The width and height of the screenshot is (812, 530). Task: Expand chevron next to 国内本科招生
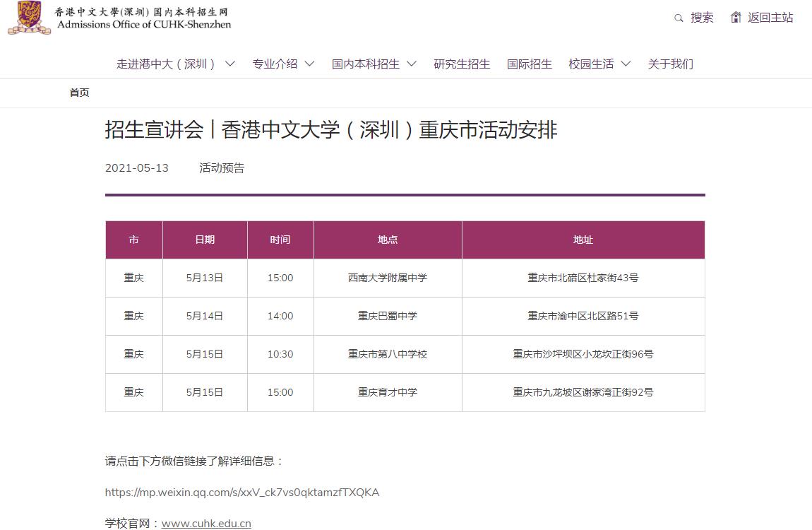click(x=412, y=64)
